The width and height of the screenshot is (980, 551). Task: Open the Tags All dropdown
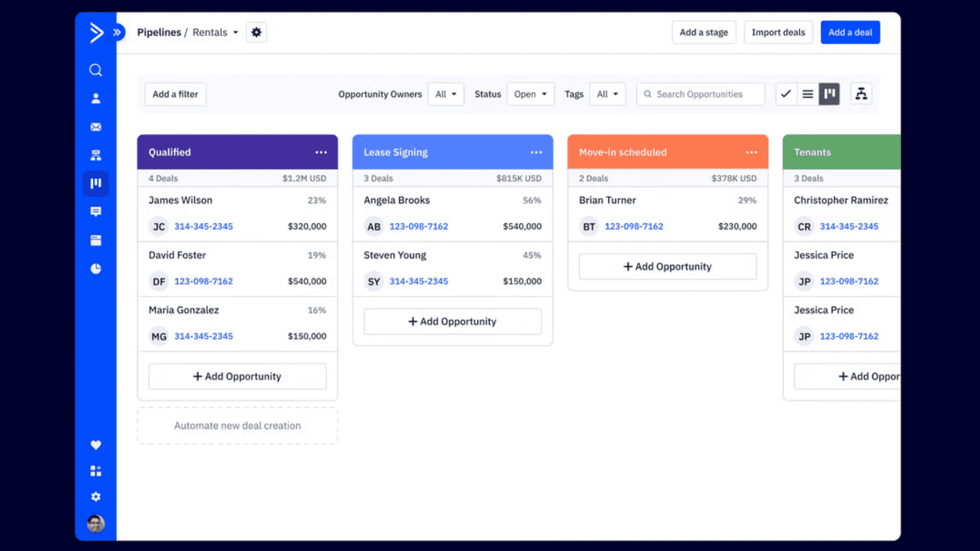(607, 94)
